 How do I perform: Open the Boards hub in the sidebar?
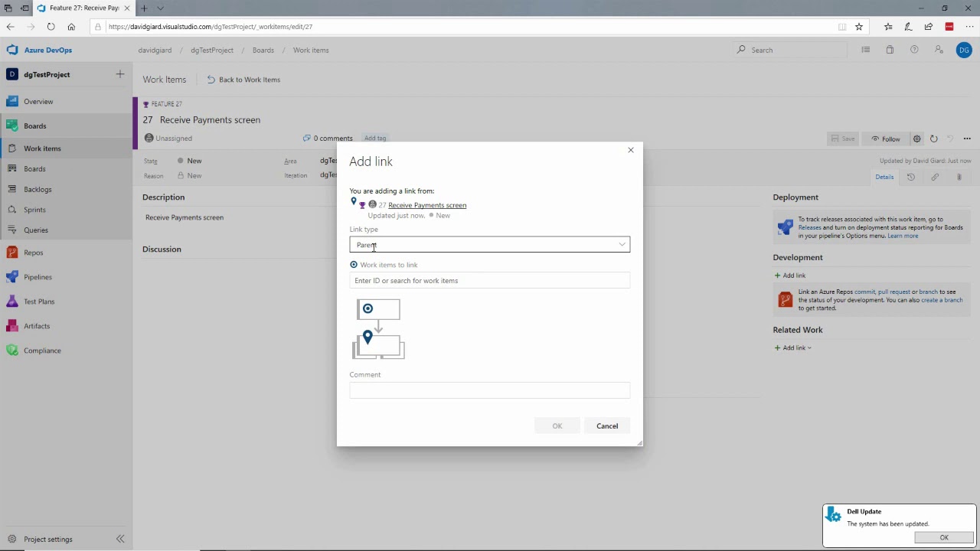pyautogui.click(x=34, y=126)
